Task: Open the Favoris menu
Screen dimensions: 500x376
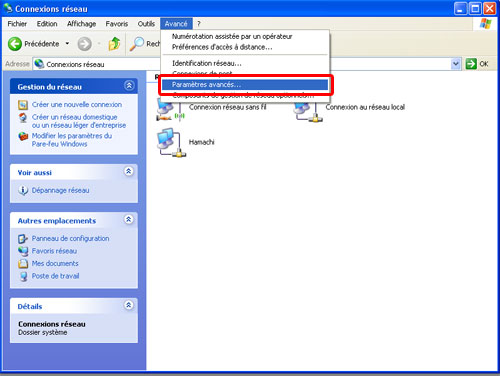Action: pyautogui.click(x=117, y=24)
